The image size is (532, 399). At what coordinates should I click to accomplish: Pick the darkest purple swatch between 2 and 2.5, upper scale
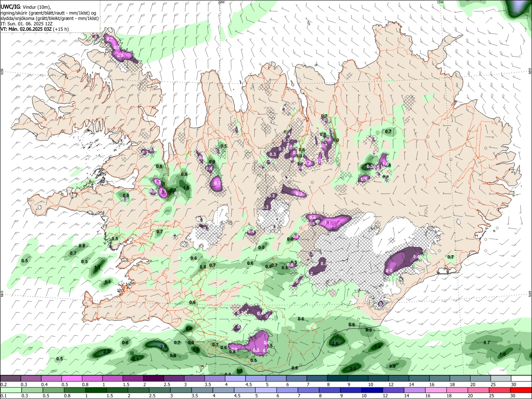pos(153,379)
